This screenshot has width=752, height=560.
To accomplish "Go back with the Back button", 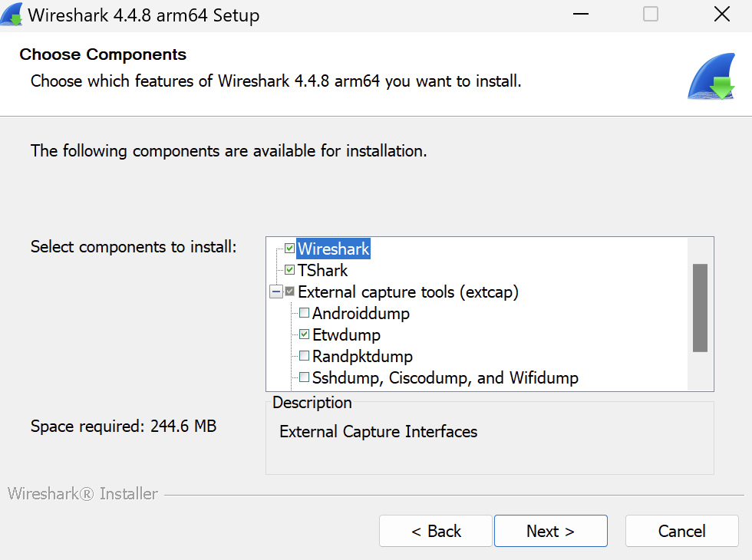I will tap(436, 531).
